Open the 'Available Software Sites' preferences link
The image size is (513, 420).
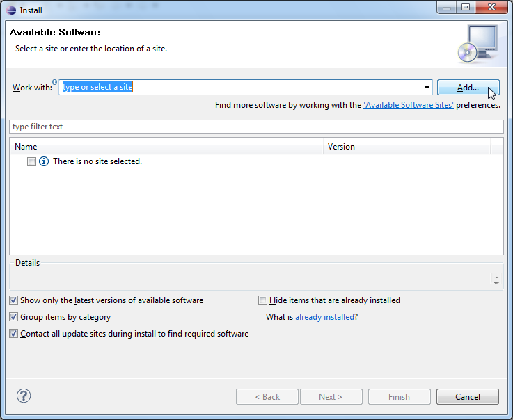click(409, 105)
